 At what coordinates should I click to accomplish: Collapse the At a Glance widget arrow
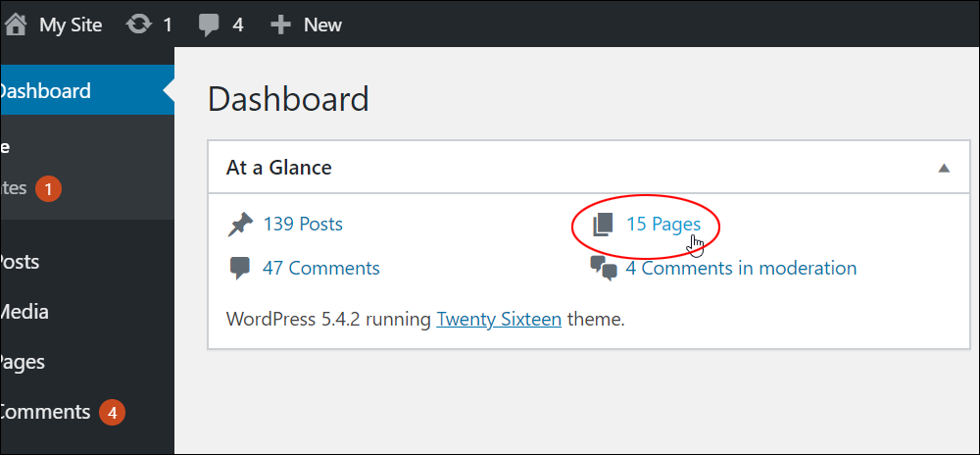944,168
